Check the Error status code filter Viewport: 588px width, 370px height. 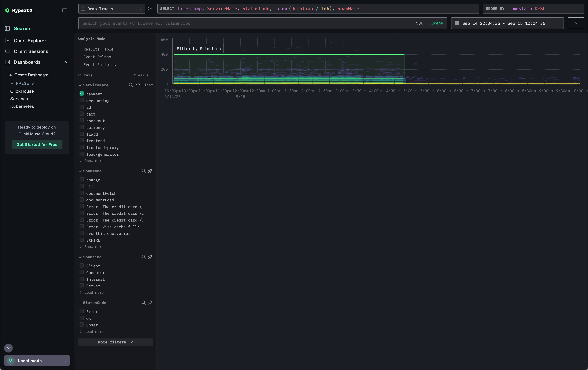[x=82, y=311]
